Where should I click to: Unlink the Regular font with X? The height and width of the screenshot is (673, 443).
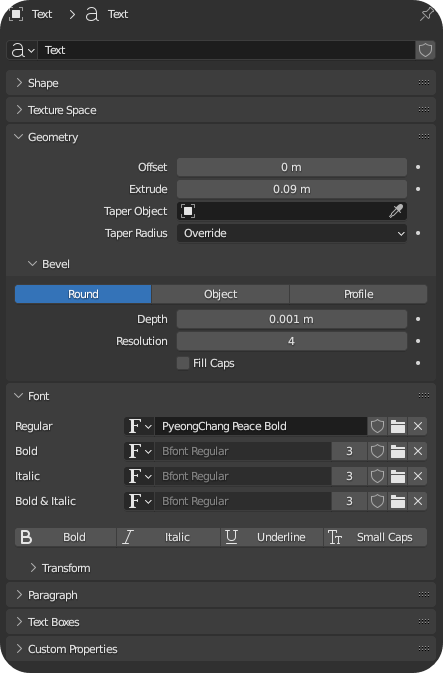pos(418,426)
